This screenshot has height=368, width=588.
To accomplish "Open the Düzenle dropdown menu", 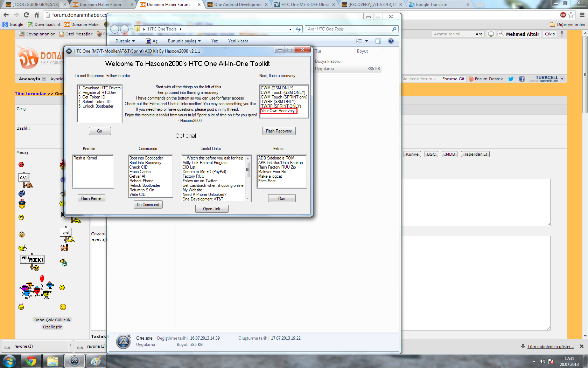I will 125,41.
